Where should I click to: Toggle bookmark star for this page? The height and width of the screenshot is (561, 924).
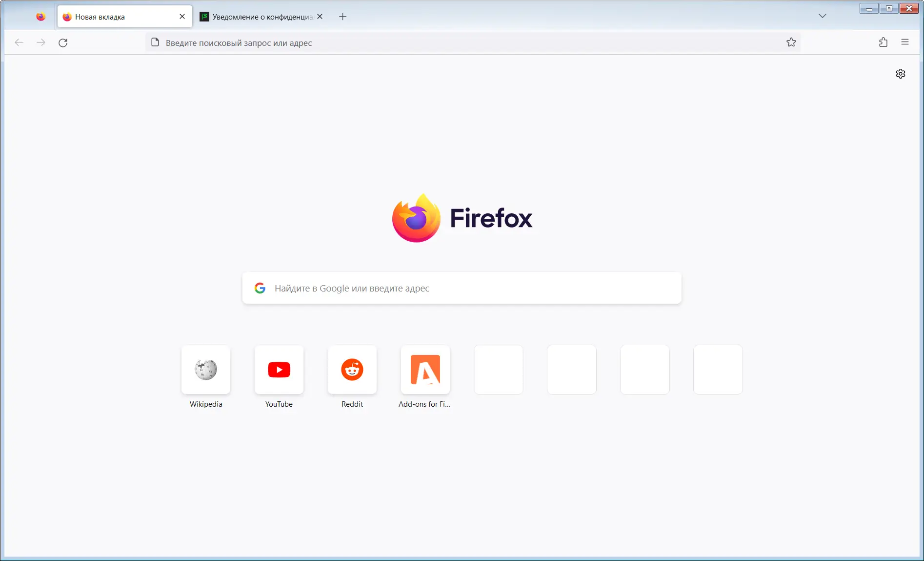(791, 42)
